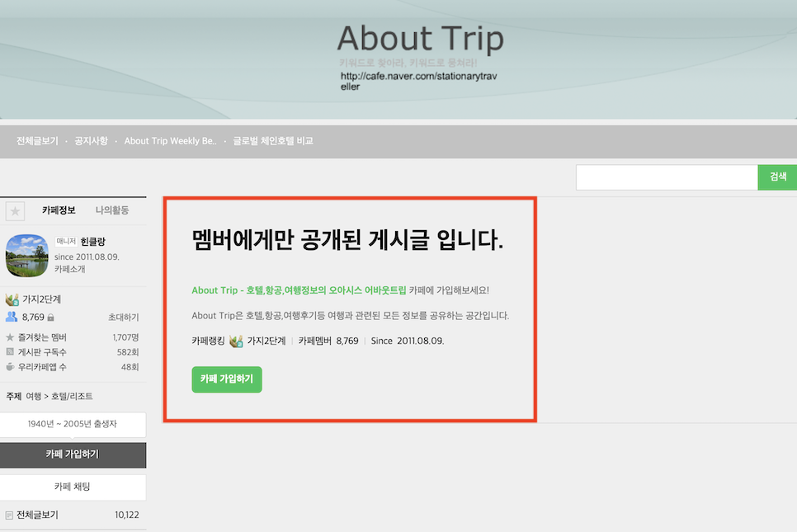Click the blue members icon beside 8,769
Viewport: 797px width, 532px height.
coord(12,317)
